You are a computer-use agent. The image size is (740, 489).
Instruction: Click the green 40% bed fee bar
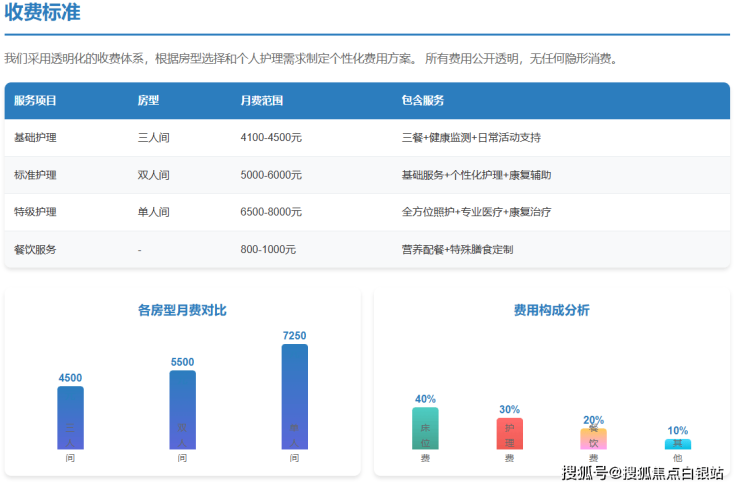click(x=425, y=428)
